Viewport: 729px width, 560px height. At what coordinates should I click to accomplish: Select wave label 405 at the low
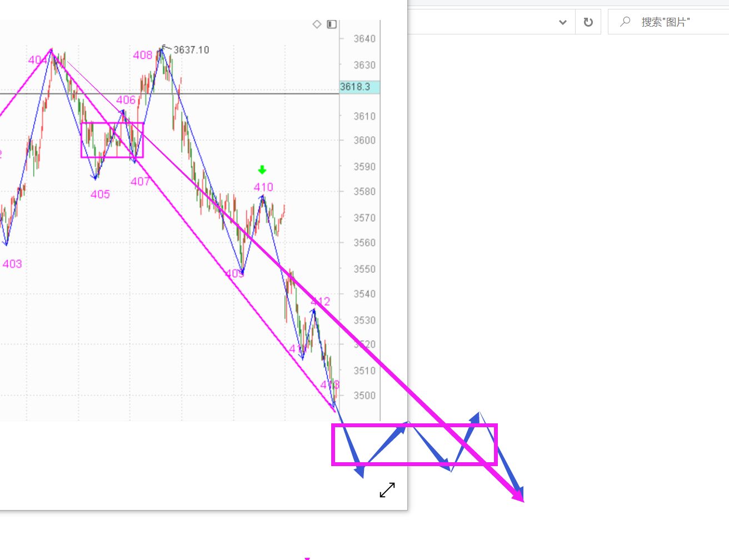point(100,194)
